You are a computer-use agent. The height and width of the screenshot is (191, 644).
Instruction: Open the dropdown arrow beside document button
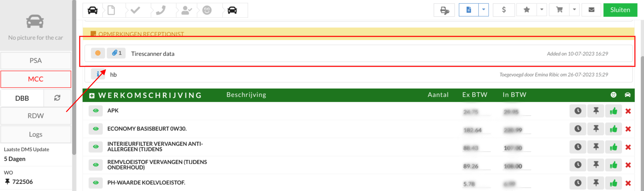coord(484,10)
